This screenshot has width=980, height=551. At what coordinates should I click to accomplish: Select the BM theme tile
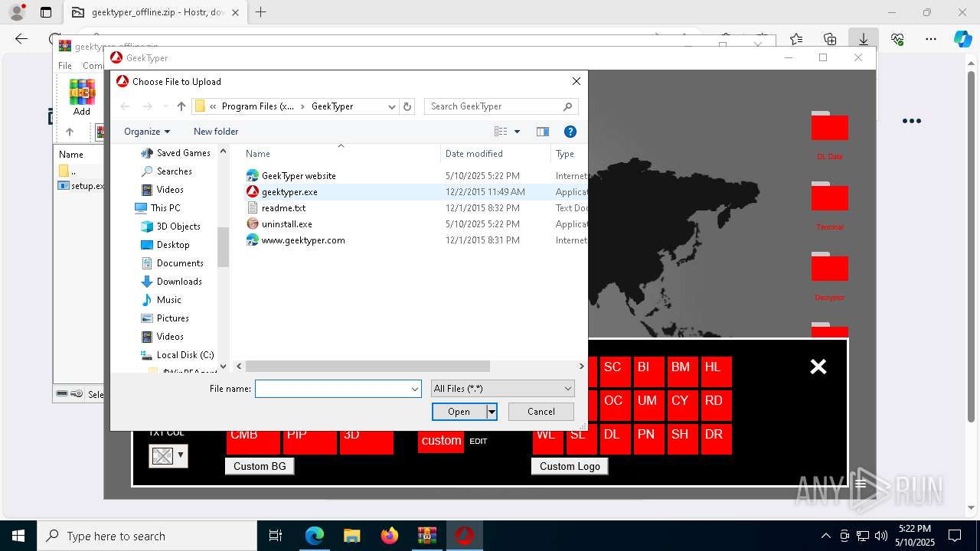(682, 371)
